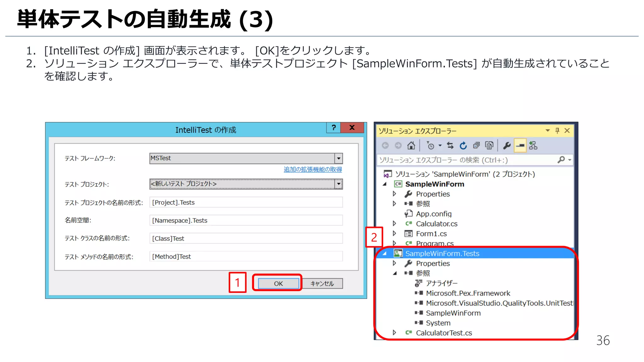Click the reference icon next to System
644x362 pixels.
(x=419, y=323)
